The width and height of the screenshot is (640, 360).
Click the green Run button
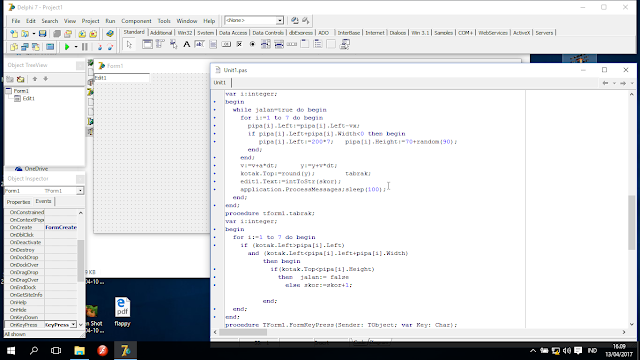point(67,47)
